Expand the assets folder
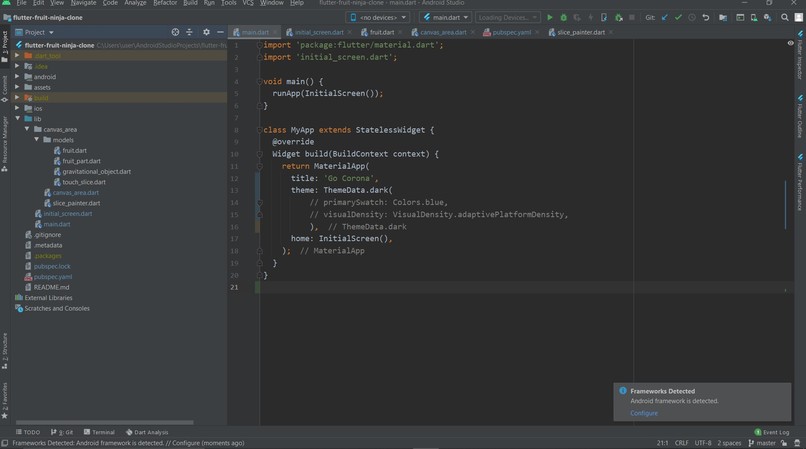Viewport: 806px width, 449px height. click(x=17, y=87)
